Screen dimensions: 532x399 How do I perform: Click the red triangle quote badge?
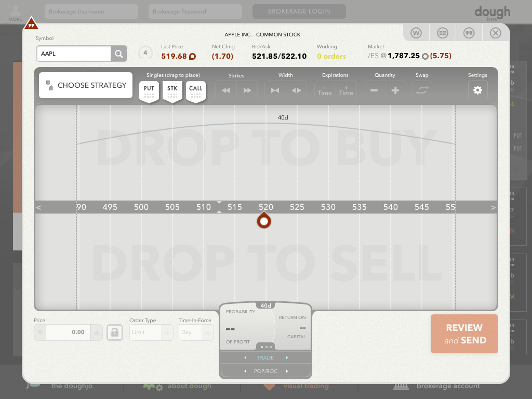pos(31,24)
